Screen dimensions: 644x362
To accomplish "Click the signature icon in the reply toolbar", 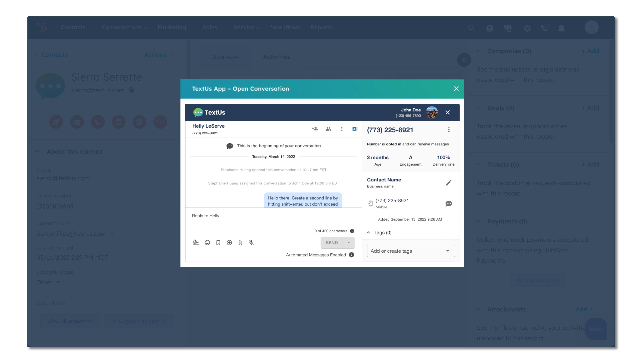I will pyautogui.click(x=196, y=243).
